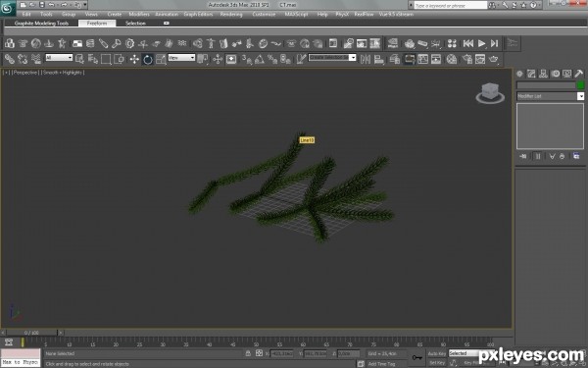Choose the Rectangular Selection Region tool
The height and width of the screenshot is (368, 588).
pyautogui.click(x=106, y=59)
